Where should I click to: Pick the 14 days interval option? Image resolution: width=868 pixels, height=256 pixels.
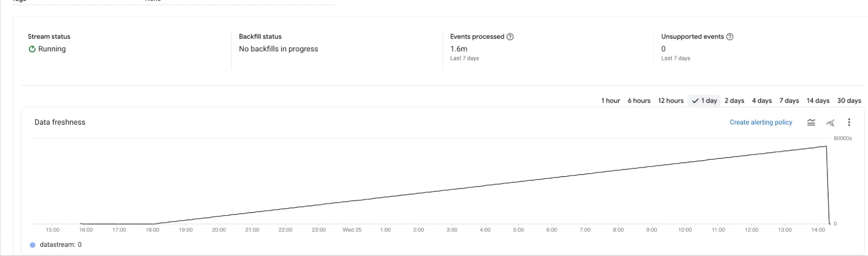(x=818, y=100)
